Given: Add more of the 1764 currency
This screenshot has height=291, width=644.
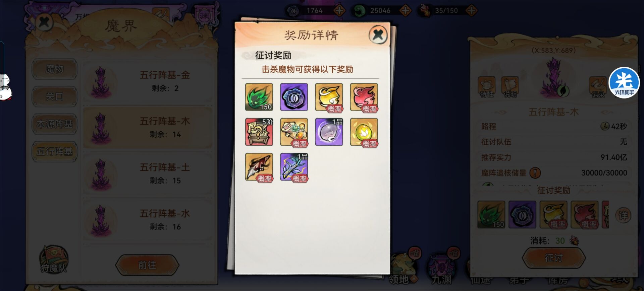Looking at the screenshot, I should [x=339, y=11].
